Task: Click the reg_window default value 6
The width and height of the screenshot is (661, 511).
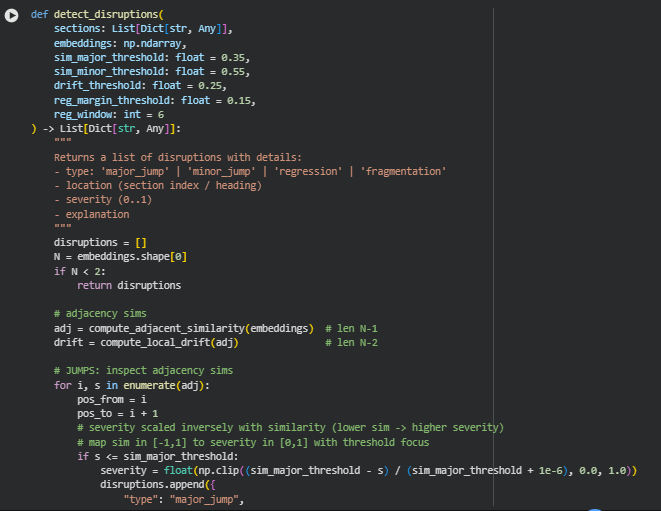Action: [x=160, y=114]
